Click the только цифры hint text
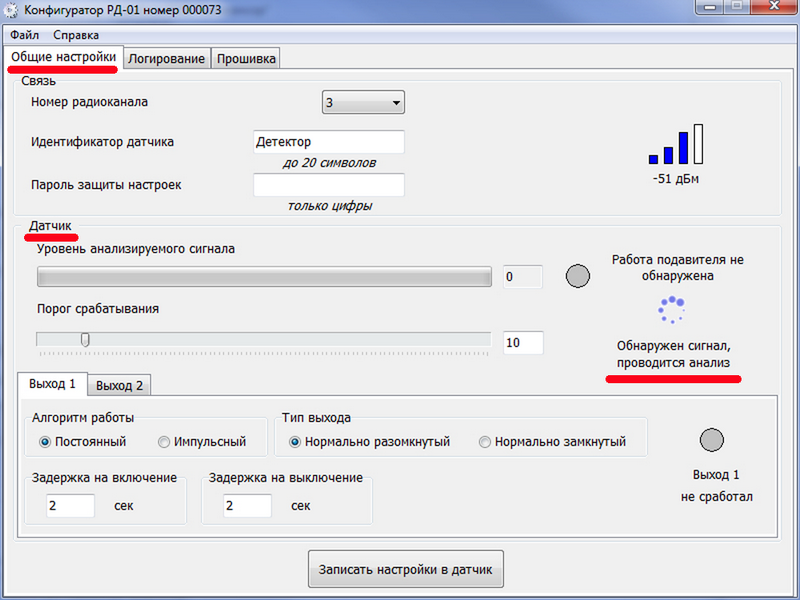 tap(330, 206)
